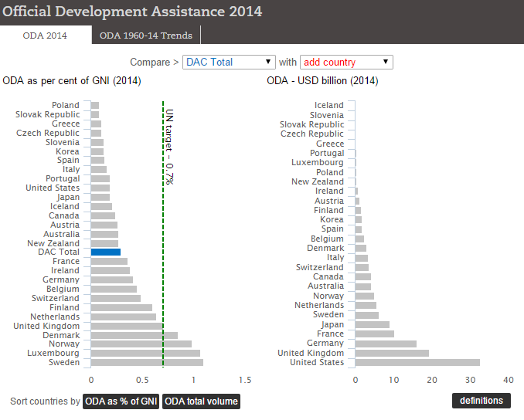
Task: Click Germany's bar in USD billion chart
Action: click(x=386, y=344)
